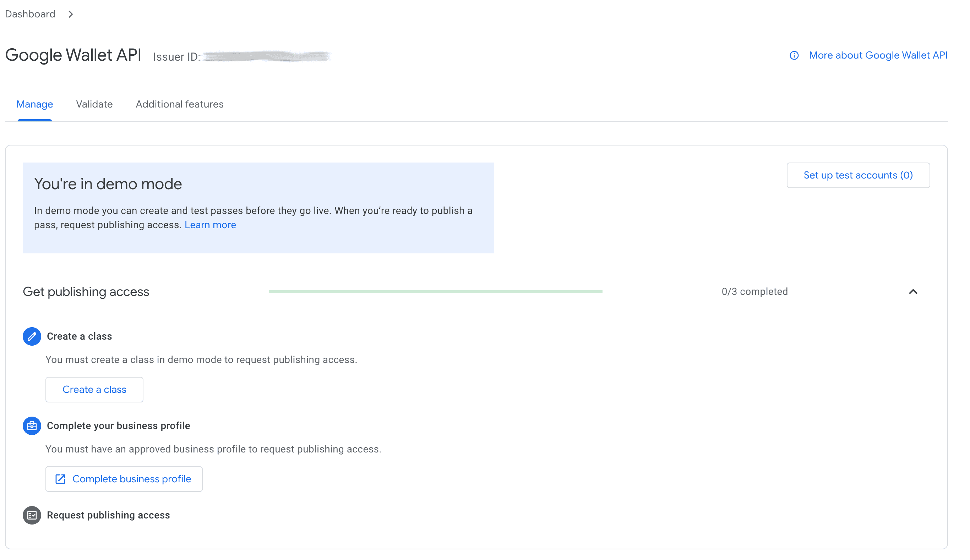Click the Get publishing access heading
This screenshot has height=560, width=970.
[86, 292]
